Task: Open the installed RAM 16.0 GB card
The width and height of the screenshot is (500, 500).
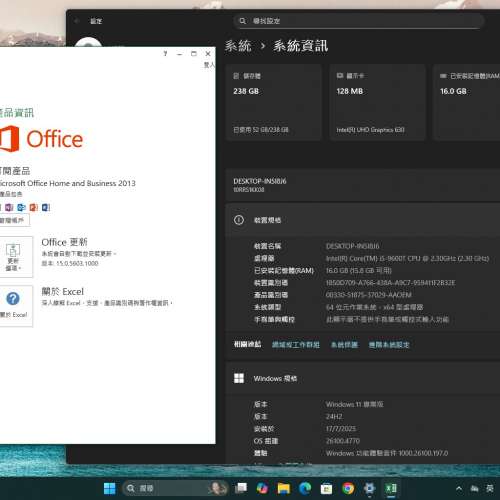Action: (467, 102)
